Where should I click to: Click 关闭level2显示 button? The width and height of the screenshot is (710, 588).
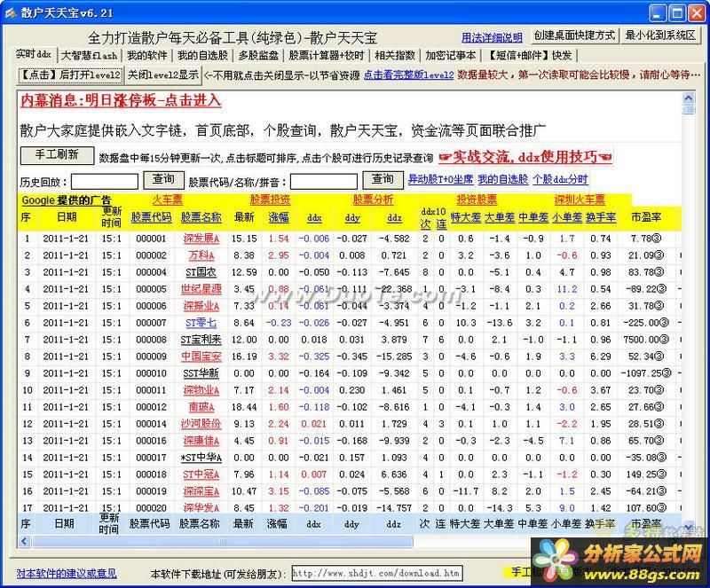tap(162, 74)
